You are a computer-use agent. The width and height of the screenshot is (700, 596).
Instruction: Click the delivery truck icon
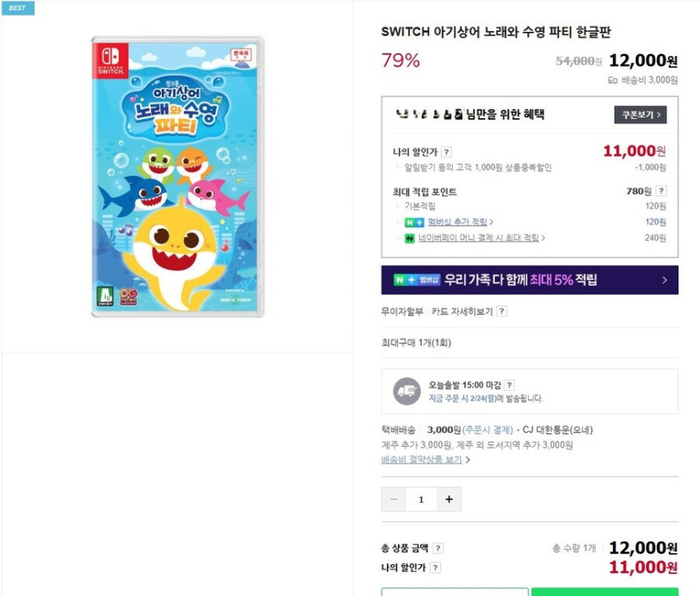point(407,391)
